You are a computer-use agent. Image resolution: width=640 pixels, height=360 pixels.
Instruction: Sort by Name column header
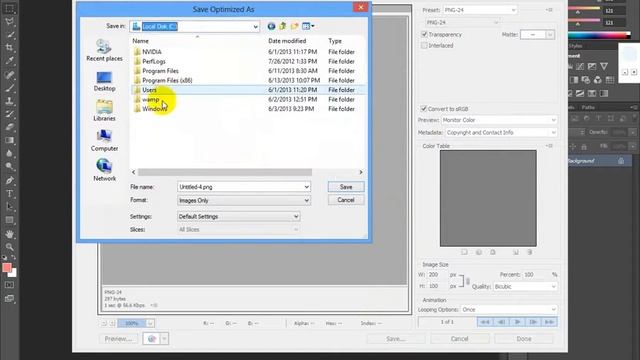(x=140, y=41)
